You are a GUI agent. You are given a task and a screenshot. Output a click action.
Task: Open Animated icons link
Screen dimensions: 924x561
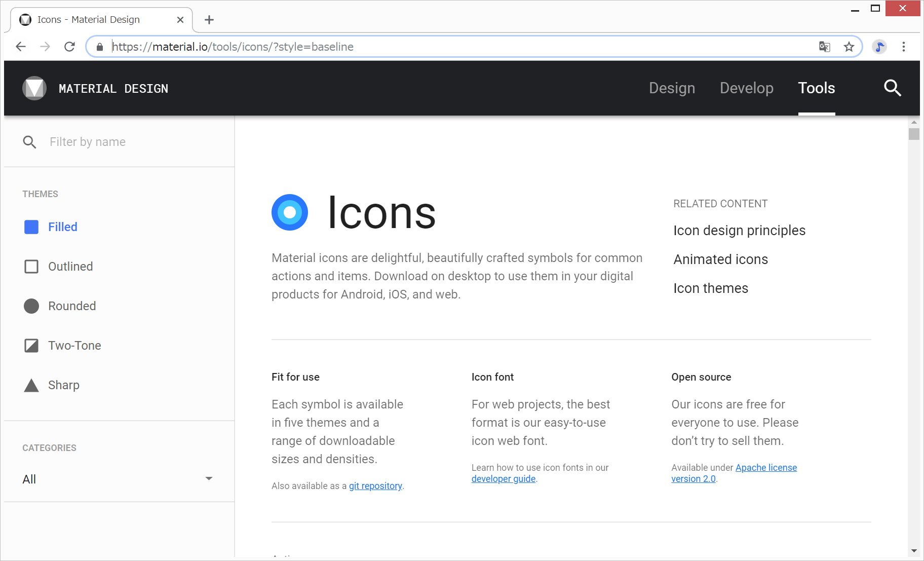[x=720, y=259]
